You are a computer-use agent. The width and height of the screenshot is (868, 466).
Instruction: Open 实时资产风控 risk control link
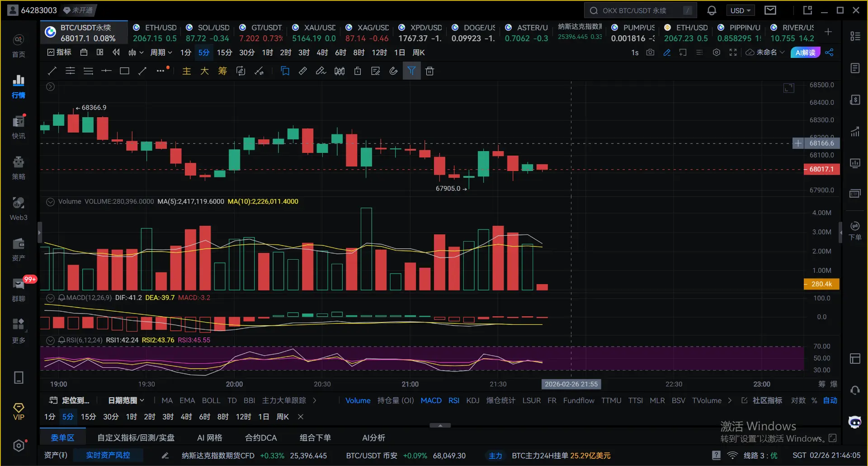click(x=108, y=455)
